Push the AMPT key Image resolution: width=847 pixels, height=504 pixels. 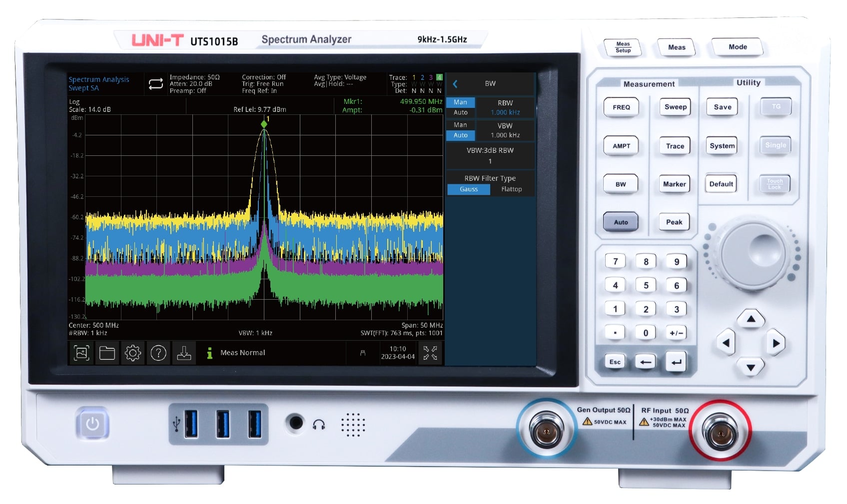621,146
